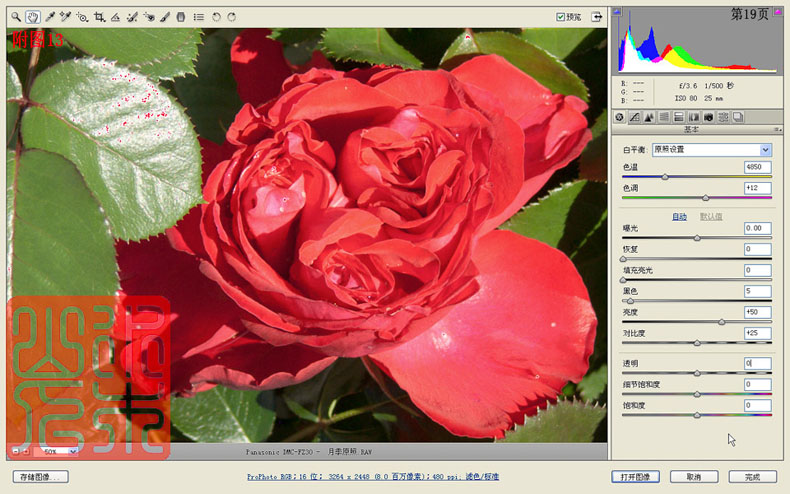Screen dimensions: 790x494
Task: Select the Red Eye Removal tool
Action: click(x=149, y=17)
